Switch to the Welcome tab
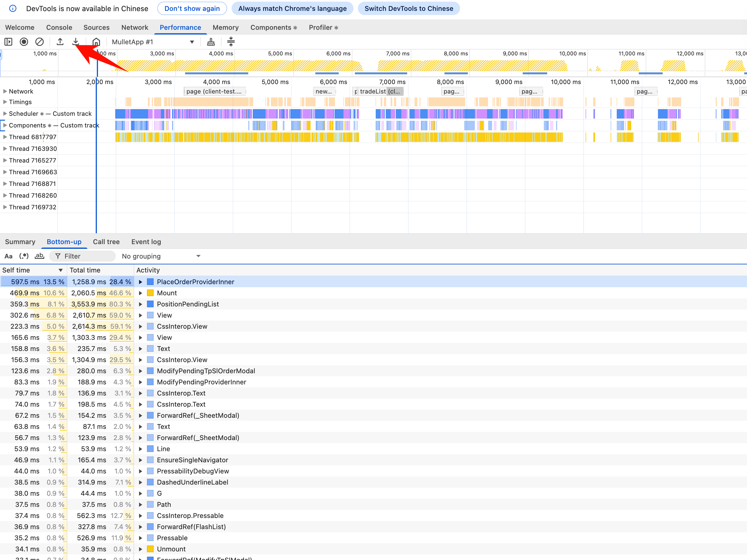 (20, 27)
